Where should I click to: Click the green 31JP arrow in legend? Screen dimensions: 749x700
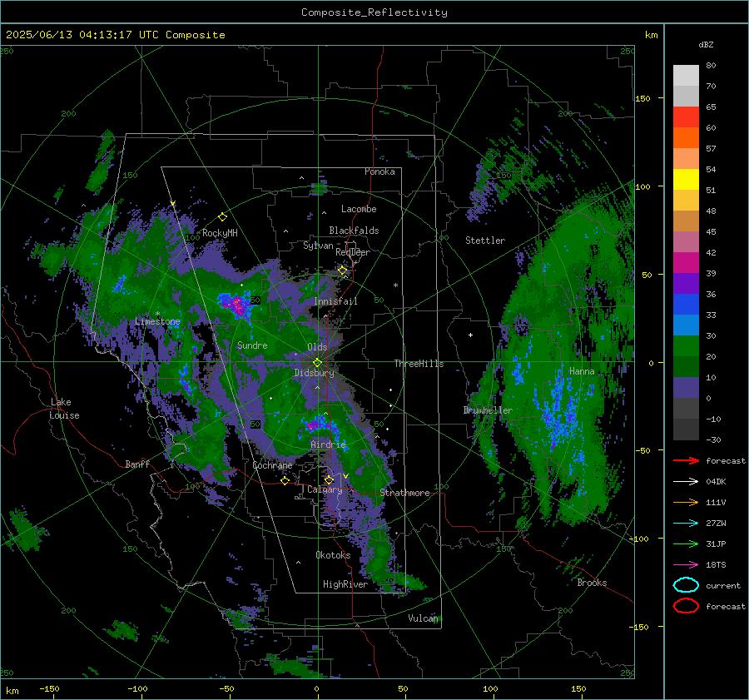[686, 544]
